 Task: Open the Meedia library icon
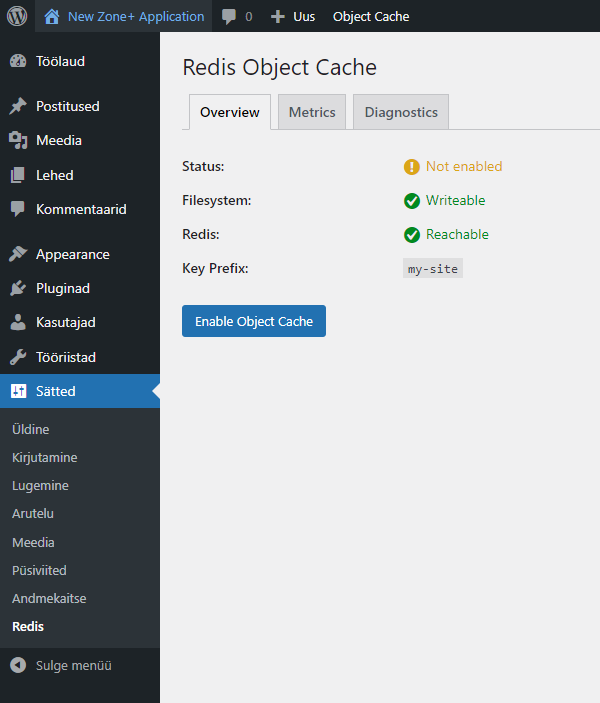click(18, 140)
